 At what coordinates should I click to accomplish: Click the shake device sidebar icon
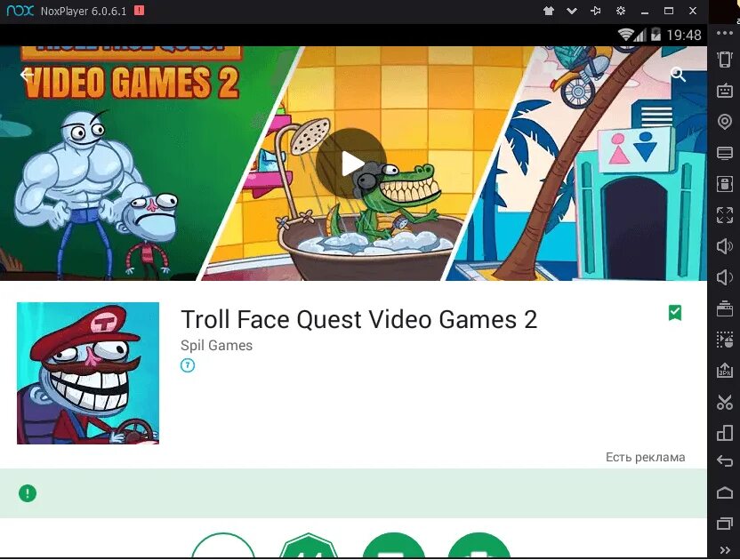click(x=724, y=60)
